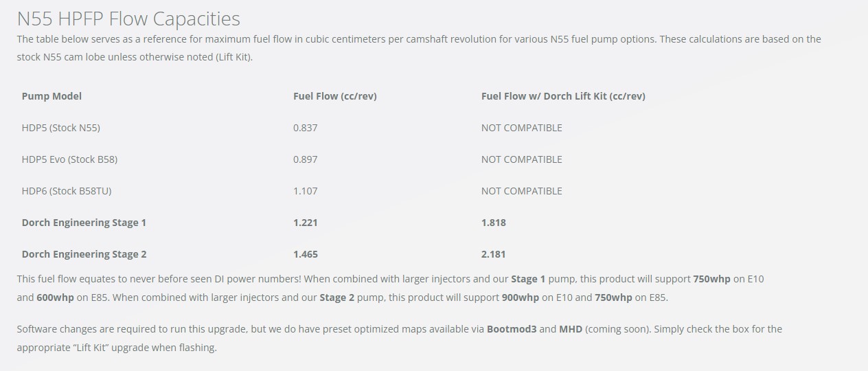Click the 1.221 Stage 1 flow value
Viewport: 868px width, 371px height.
(306, 223)
